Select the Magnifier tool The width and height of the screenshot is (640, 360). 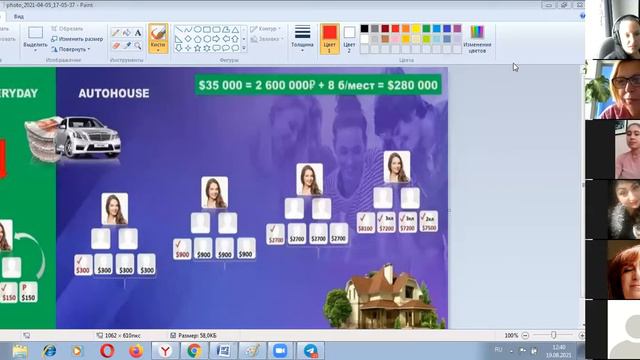click(x=138, y=46)
